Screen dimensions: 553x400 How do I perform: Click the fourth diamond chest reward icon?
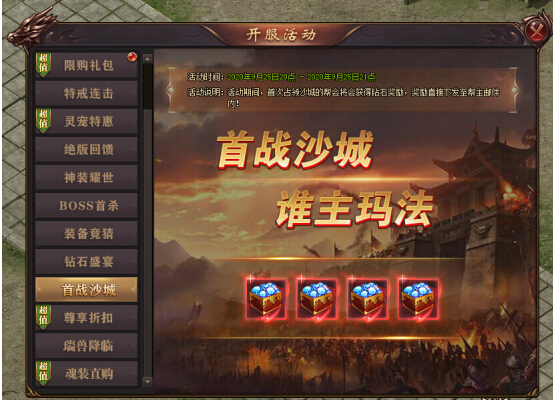418,299
